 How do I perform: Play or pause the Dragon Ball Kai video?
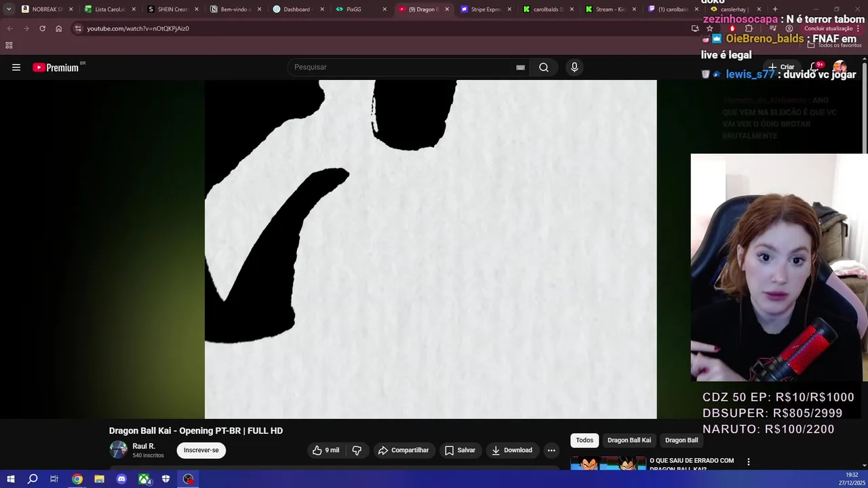(431, 249)
